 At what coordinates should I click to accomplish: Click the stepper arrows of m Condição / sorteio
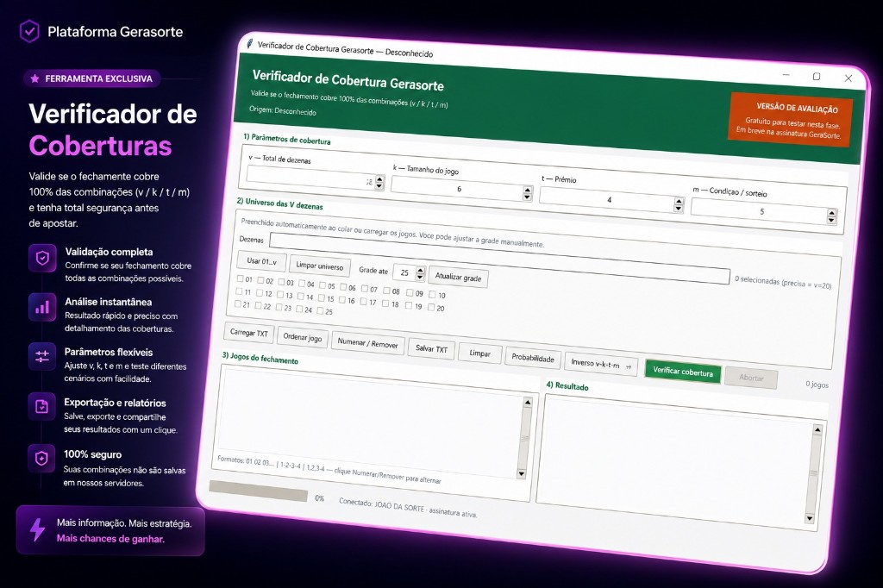click(x=832, y=216)
